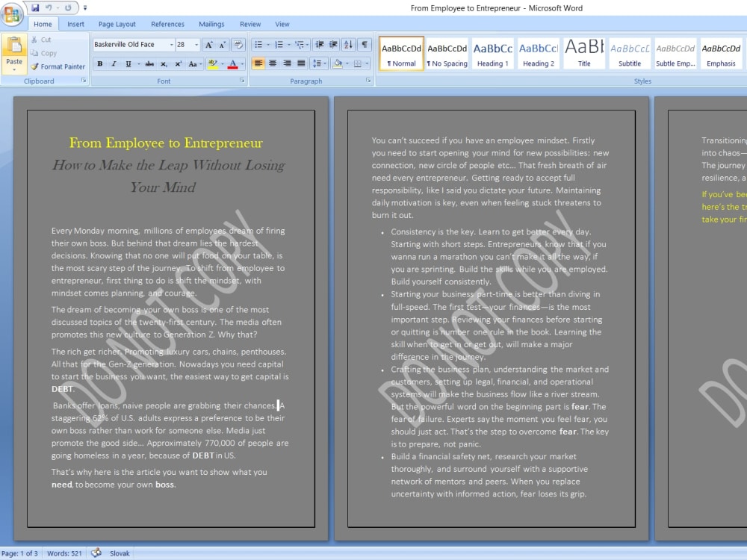Toggle Bold formatting
Screen dimensions: 747x560
pyautogui.click(x=100, y=63)
